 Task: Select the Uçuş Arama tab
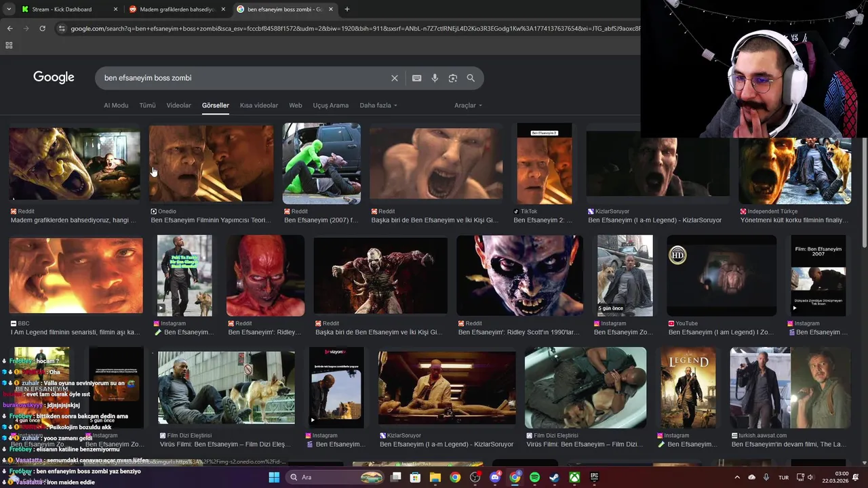point(331,106)
